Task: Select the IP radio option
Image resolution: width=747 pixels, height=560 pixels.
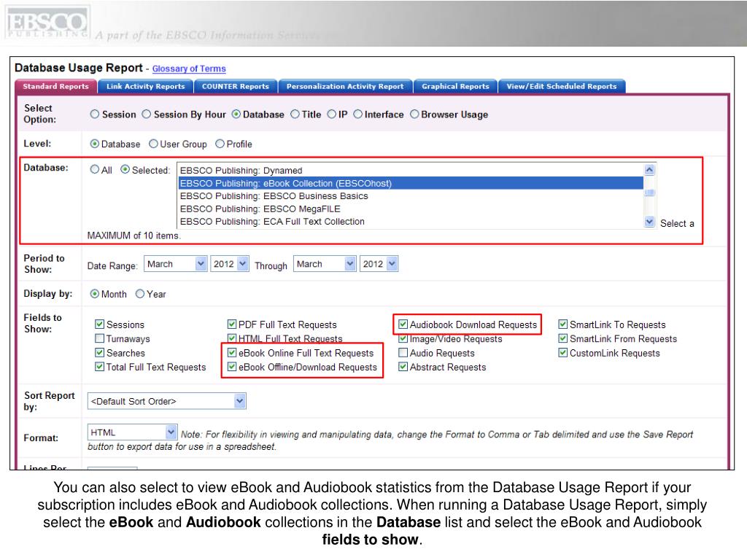Action: click(x=332, y=114)
